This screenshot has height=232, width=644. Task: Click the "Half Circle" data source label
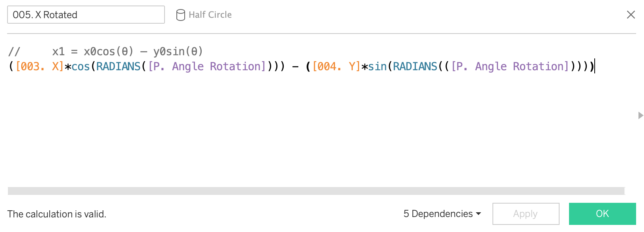(210, 15)
